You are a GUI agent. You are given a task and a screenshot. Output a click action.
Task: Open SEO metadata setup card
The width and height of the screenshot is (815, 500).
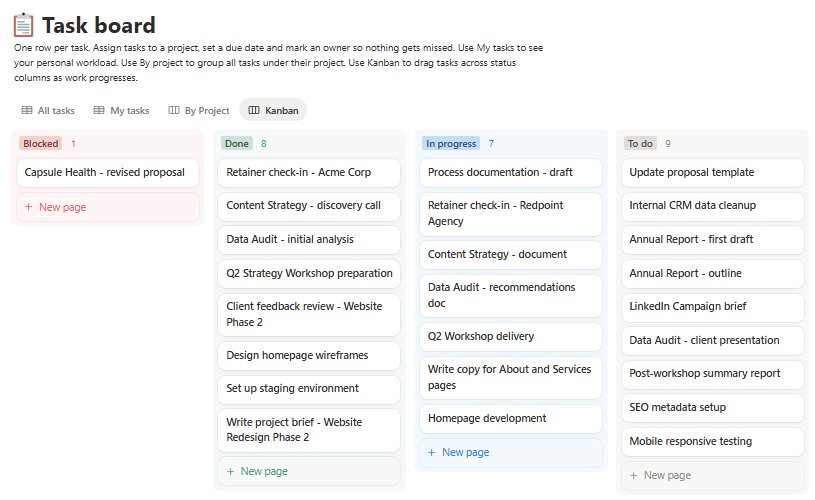pyautogui.click(x=713, y=407)
